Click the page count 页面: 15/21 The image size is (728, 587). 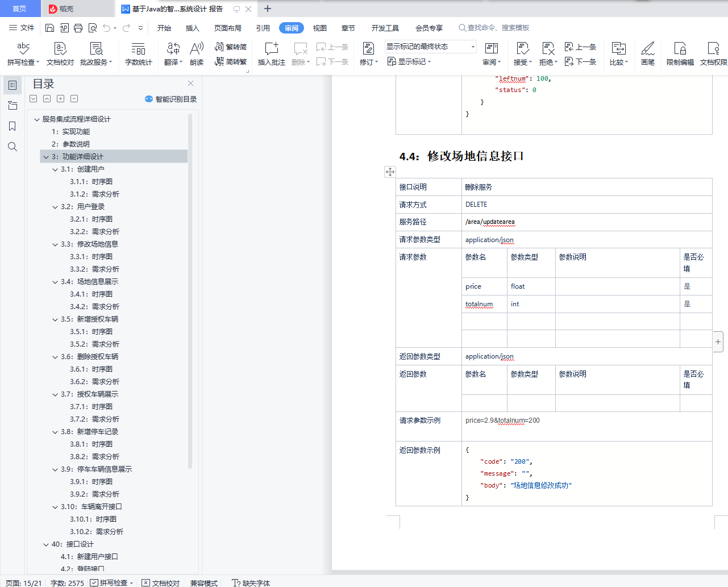tap(23, 582)
